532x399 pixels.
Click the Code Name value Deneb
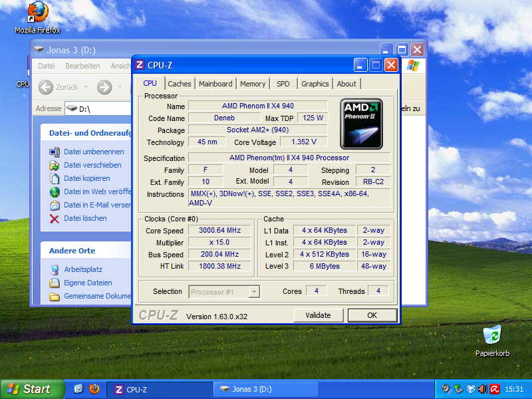[225, 118]
